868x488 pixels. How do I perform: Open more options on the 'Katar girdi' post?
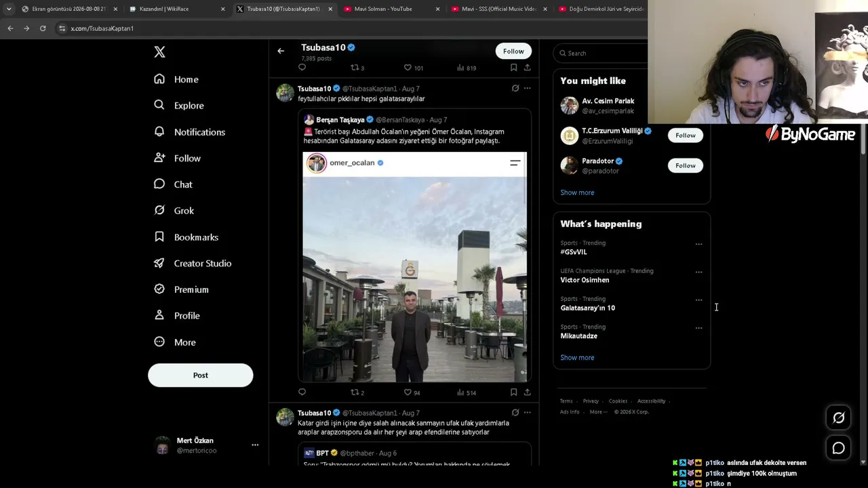527,412
